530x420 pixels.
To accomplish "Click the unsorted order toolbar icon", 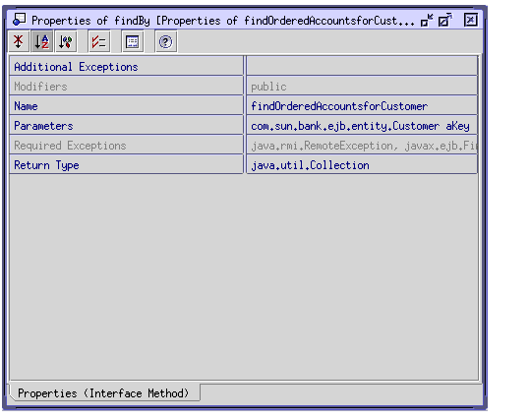I will tap(19, 41).
